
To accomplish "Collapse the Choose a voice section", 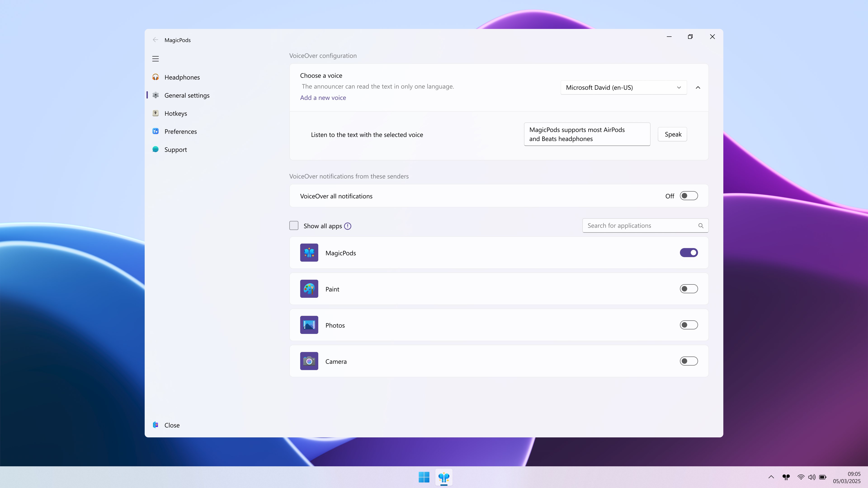I will point(698,87).
